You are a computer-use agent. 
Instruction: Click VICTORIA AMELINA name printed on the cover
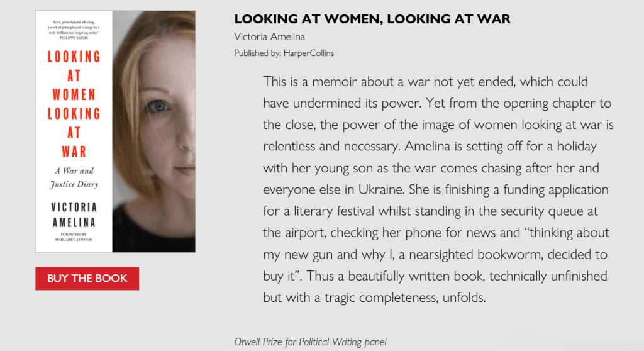point(74,214)
